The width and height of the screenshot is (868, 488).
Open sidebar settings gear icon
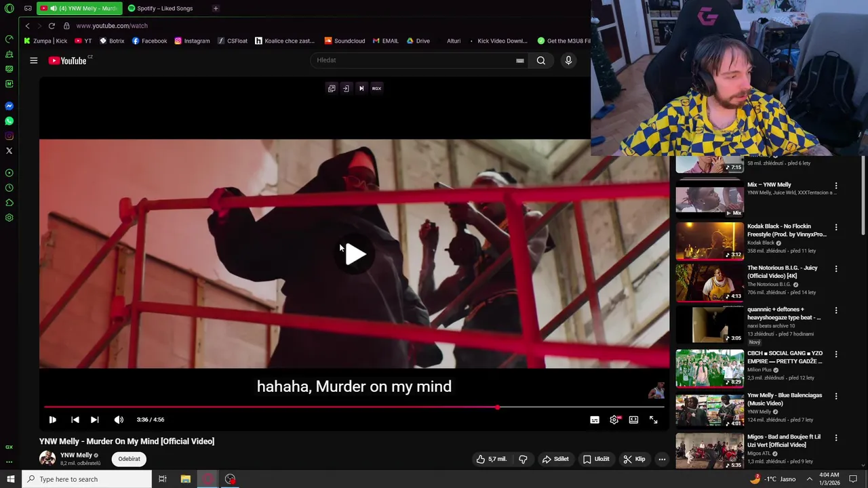(x=9, y=218)
